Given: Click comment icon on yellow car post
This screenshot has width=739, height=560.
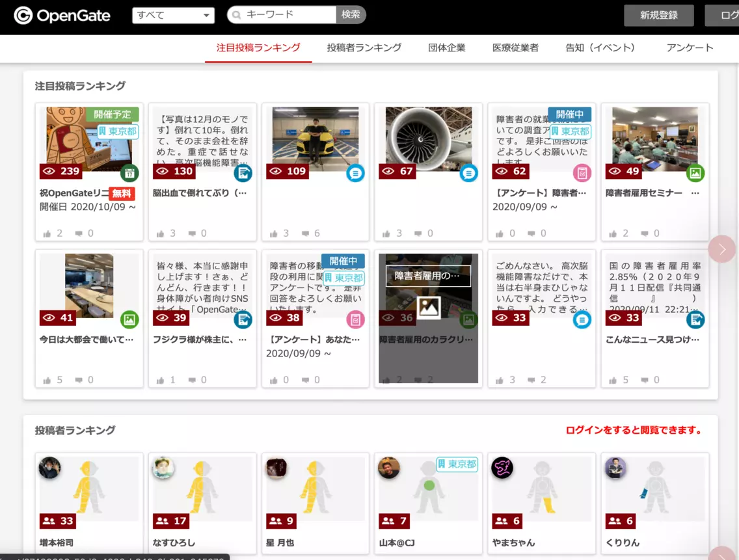Looking at the screenshot, I should pyautogui.click(x=305, y=233).
